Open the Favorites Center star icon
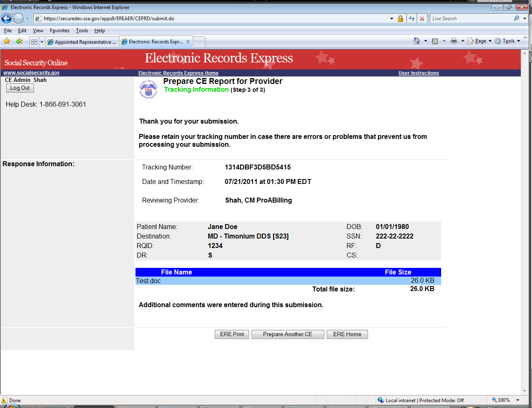Image resolution: width=532 pixels, height=408 pixels. pos(7,41)
